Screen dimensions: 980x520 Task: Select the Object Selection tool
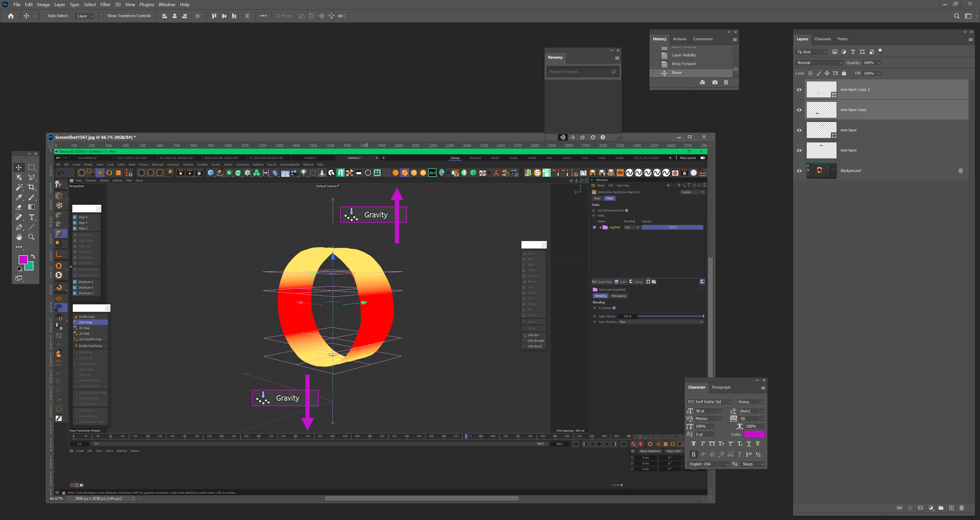[19, 177]
